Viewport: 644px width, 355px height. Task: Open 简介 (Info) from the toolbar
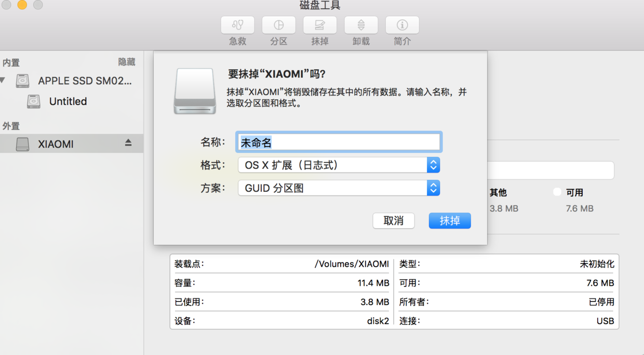pyautogui.click(x=402, y=24)
